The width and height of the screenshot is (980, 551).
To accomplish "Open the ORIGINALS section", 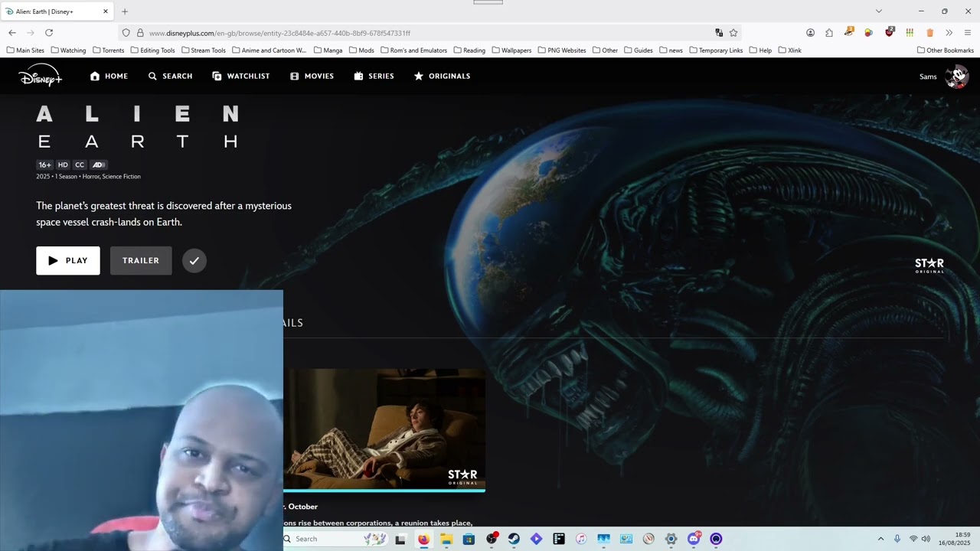I will [442, 76].
